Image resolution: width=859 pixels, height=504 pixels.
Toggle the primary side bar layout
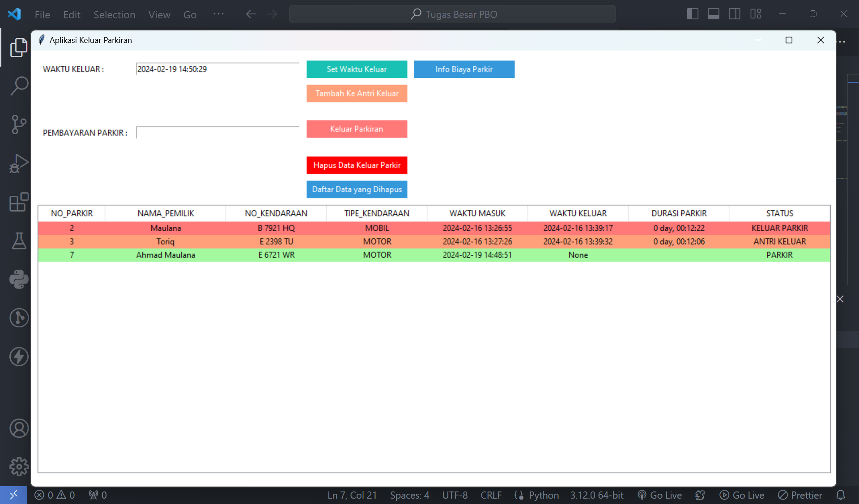click(x=692, y=14)
